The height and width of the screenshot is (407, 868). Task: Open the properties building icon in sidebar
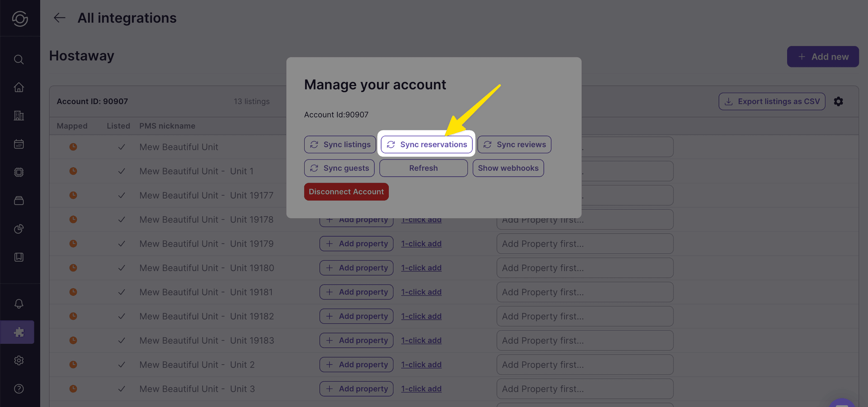[19, 116]
